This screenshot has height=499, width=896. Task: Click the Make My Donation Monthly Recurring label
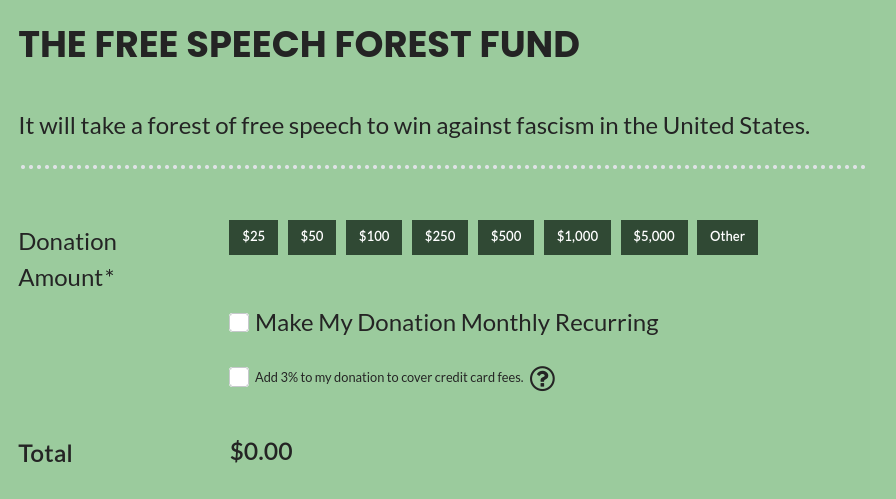point(457,324)
